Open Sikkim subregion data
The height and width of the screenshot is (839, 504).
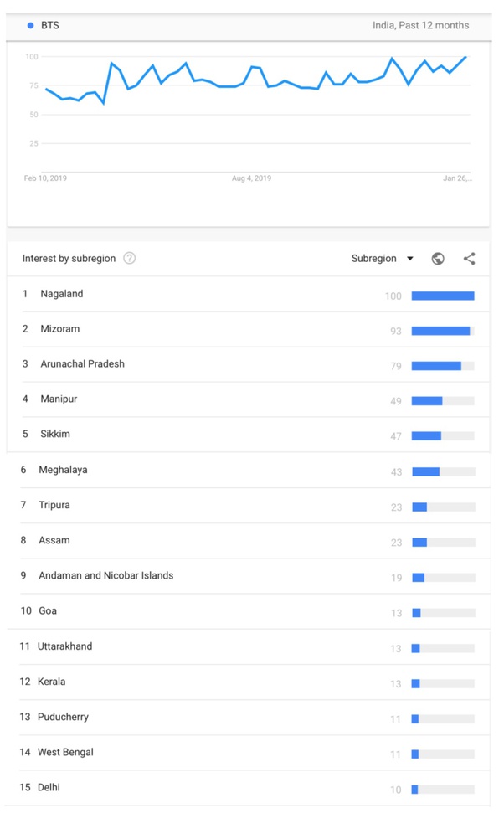tap(55, 435)
